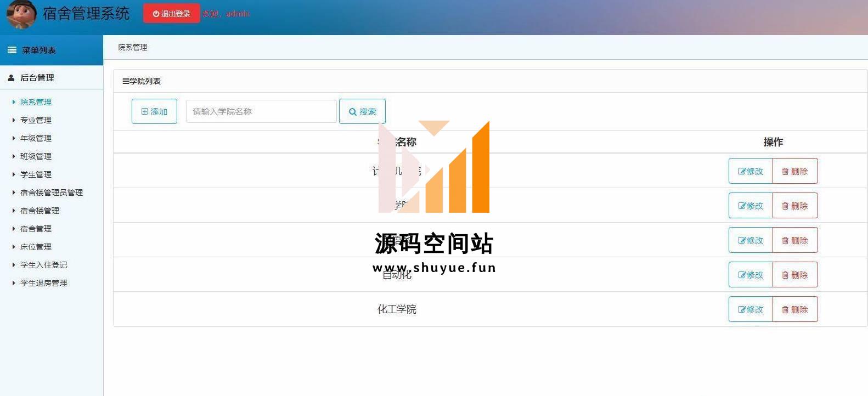Open 学生管理 menu entry
This screenshot has width=868, height=396.
tap(36, 174)
